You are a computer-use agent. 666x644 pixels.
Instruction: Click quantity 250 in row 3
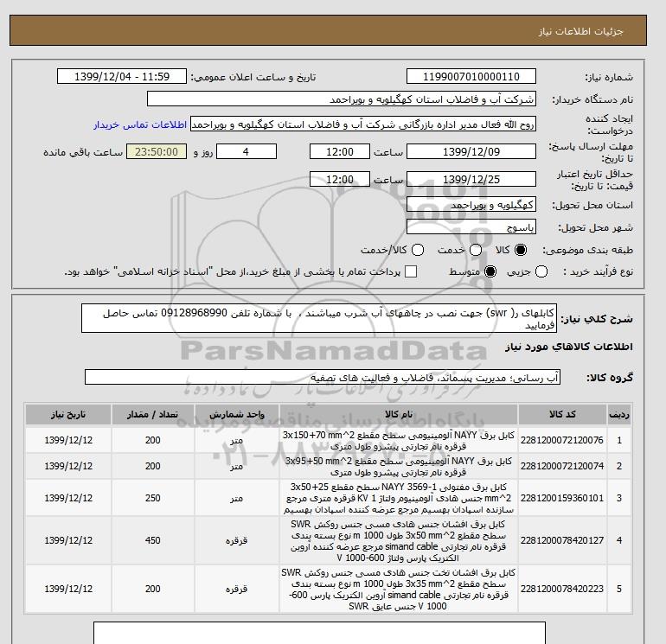pyautogui.click(x=153, y=498)
